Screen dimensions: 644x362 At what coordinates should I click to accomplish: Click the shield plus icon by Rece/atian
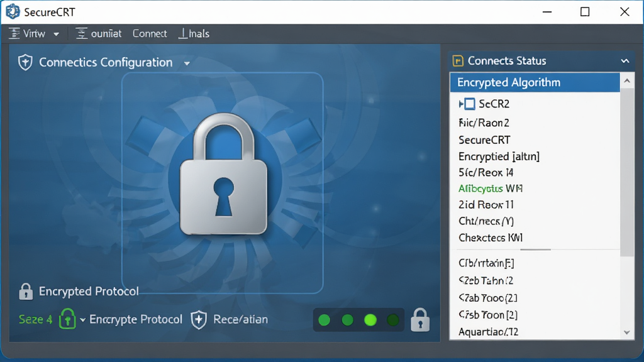click(199, 320)
